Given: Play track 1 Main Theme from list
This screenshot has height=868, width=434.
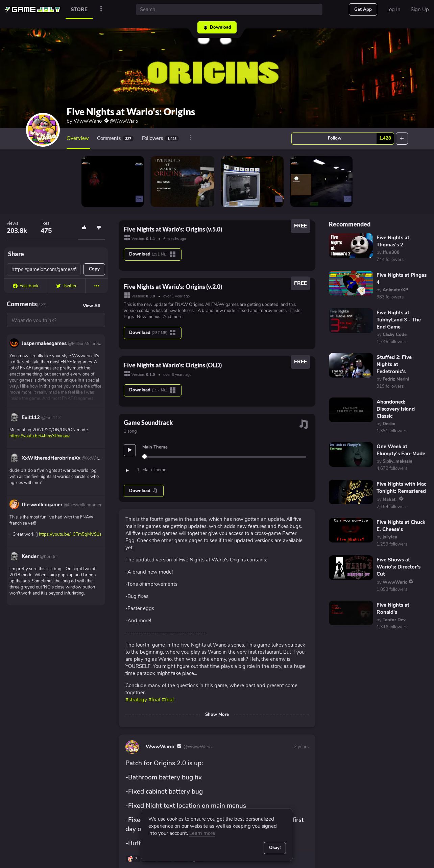Looking at the screenshot, I should [x=127, y=470].
